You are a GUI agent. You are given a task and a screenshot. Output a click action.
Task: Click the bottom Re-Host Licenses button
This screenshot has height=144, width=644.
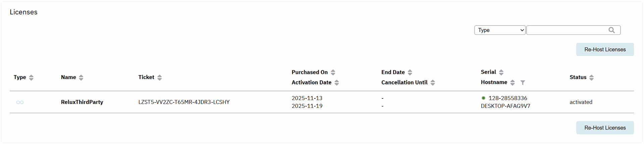point(605,128)
